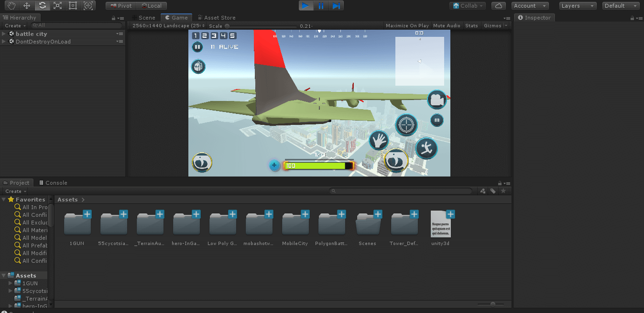The height and width of the screenshot is (313, 644).
Task: Click the in-game blue plus health button
Action: click(274, 166)
